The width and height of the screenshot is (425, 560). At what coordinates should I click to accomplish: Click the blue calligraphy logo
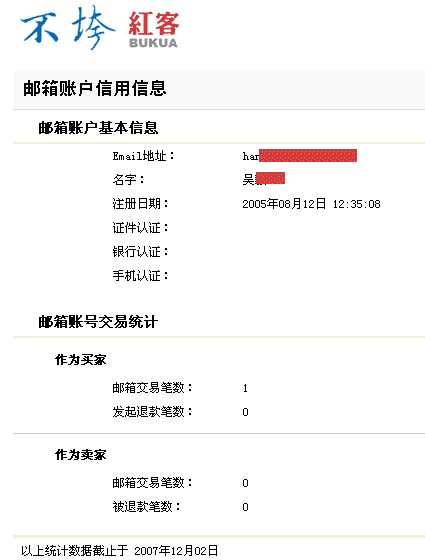pyautogui.click(x=68, y=28)
